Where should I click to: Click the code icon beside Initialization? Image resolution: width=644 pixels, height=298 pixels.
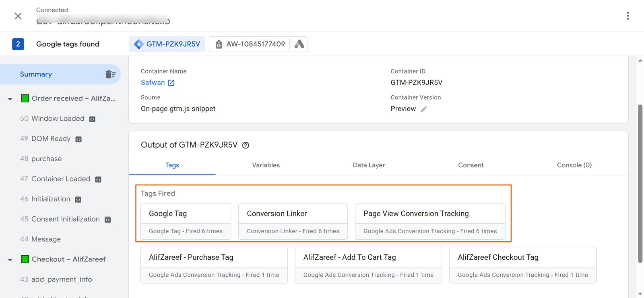[x=78, y=199]
